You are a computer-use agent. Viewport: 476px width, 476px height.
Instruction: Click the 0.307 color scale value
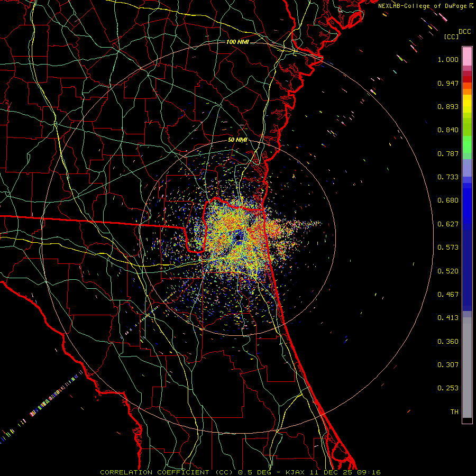point(448,365)
